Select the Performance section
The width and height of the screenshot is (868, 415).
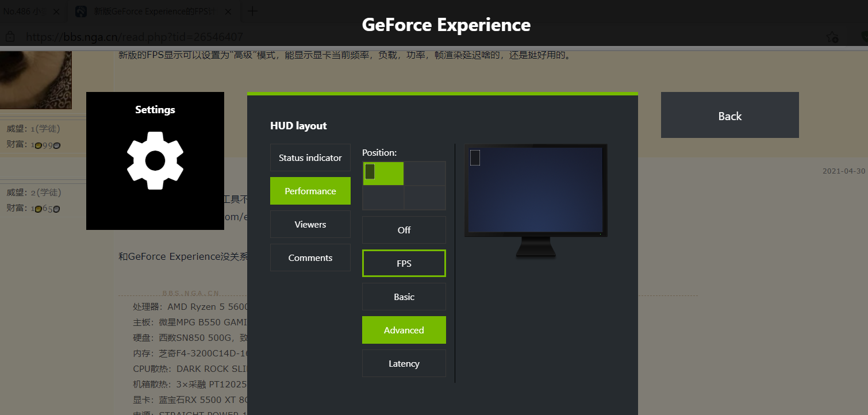310,191
